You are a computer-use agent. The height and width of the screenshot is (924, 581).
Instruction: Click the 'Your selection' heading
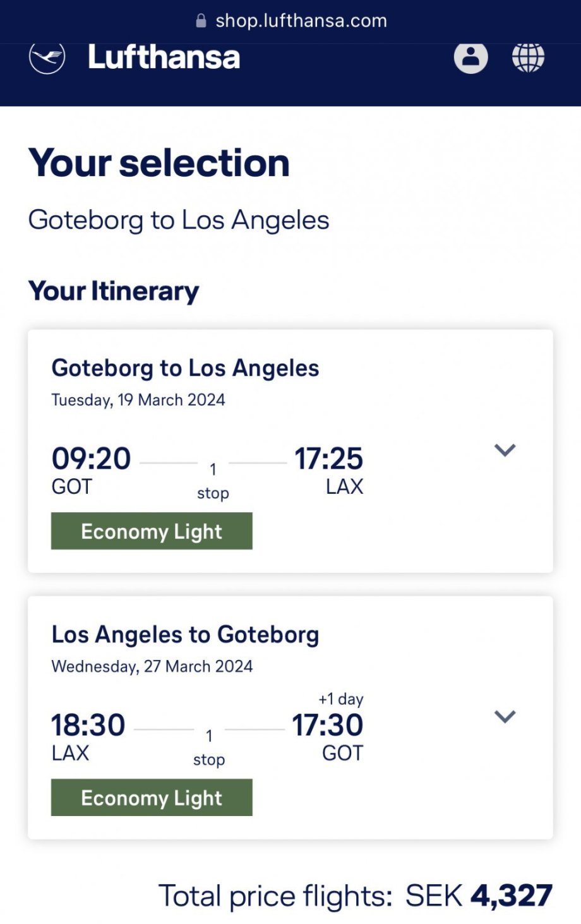click(159, 163)
